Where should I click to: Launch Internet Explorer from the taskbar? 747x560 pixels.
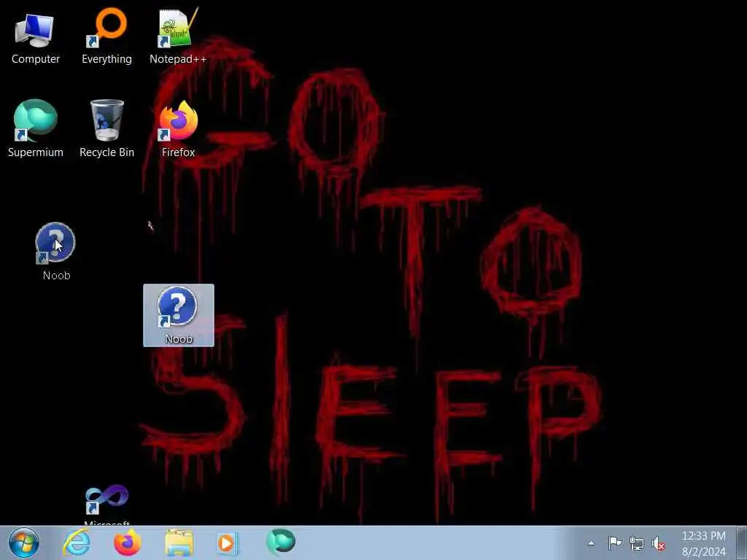pos(77,542)
